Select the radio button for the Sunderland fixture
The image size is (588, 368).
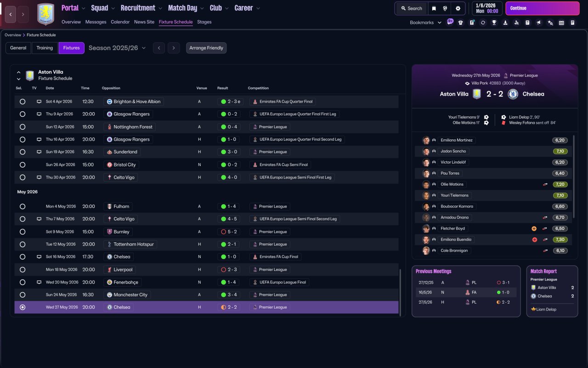(23, 152)
